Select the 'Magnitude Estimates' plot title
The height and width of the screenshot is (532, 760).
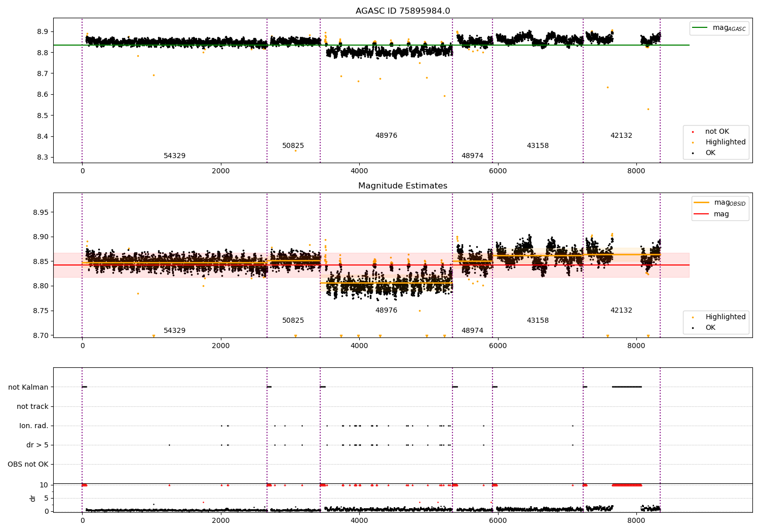(403, 186)
